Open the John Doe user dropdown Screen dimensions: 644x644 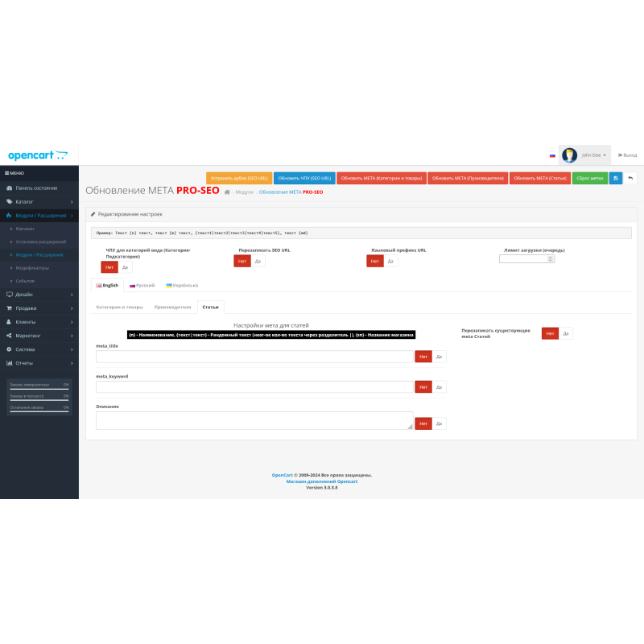(x=593, y=155)
